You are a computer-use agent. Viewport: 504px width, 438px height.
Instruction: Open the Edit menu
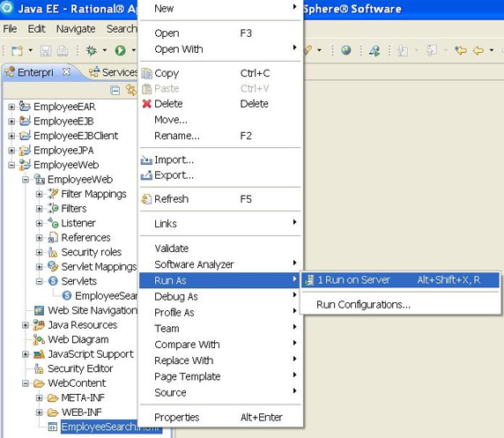pyautogui.click(x=36, y=29)
